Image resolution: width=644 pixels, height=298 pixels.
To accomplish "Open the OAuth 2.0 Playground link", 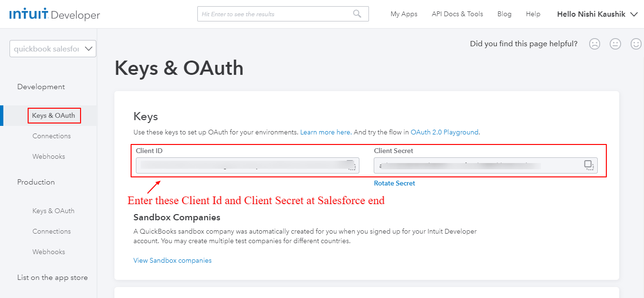I will [444, 132].
